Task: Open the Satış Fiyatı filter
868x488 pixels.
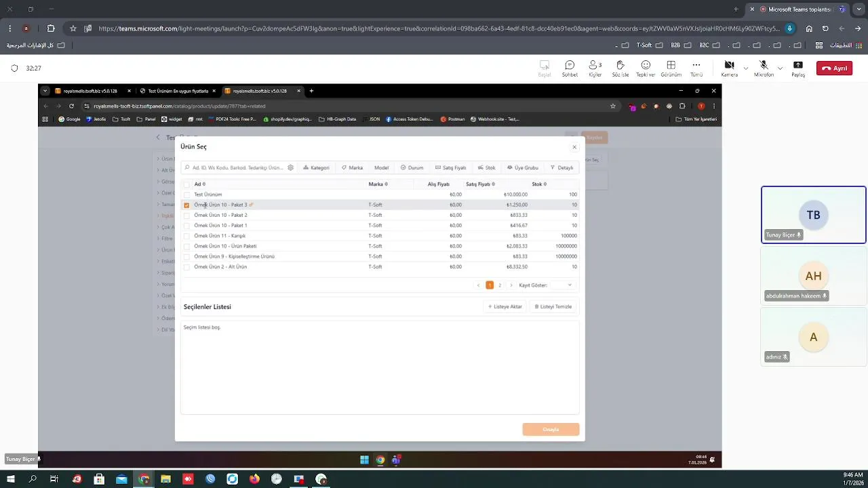Action: point(451,167)
